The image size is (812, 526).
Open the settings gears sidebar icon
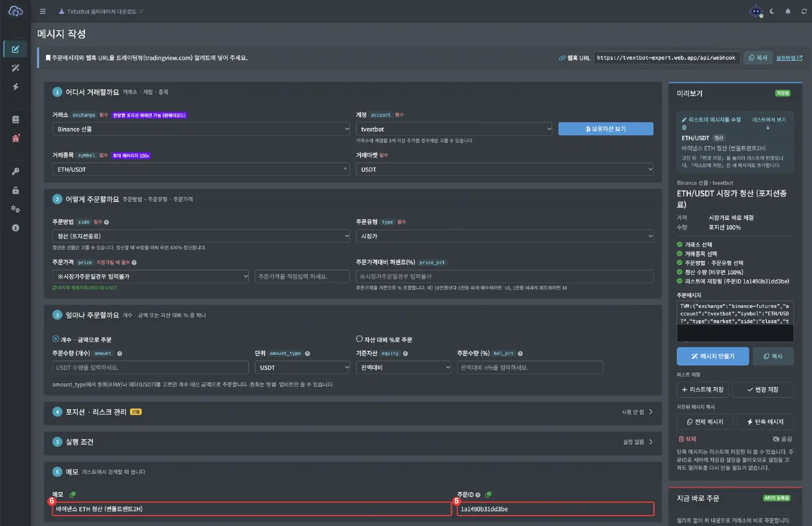tap(16, 209)
